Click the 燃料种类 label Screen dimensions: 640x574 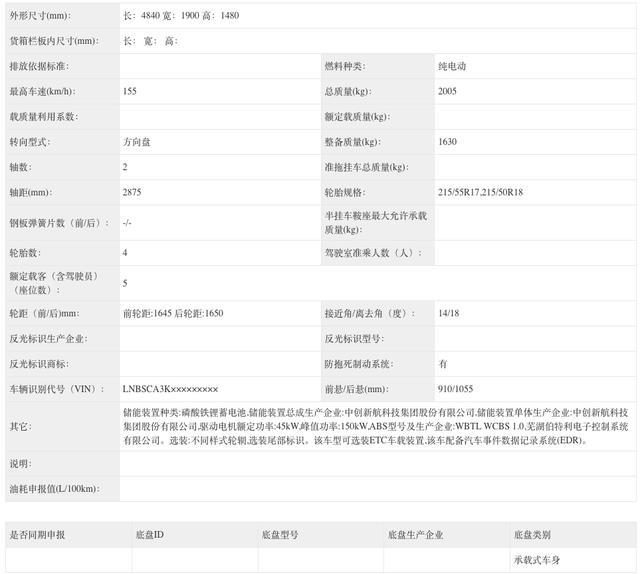coord(345,66)
